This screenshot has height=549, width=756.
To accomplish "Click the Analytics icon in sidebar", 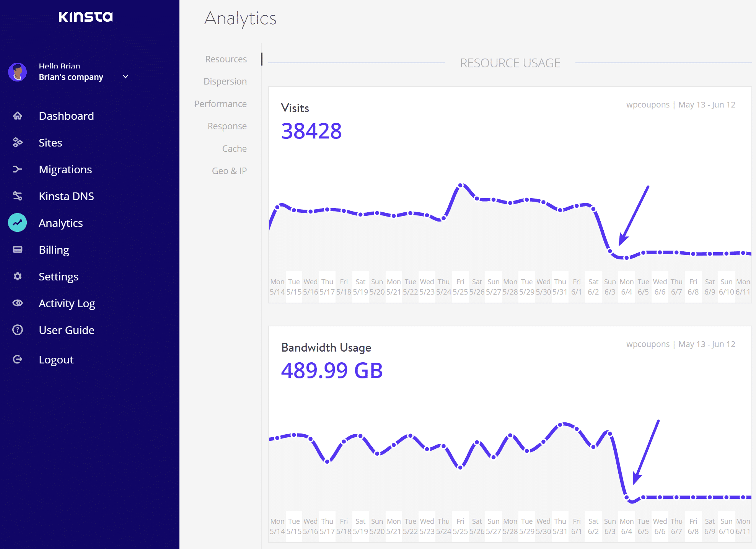I will [x=18, y=223].
